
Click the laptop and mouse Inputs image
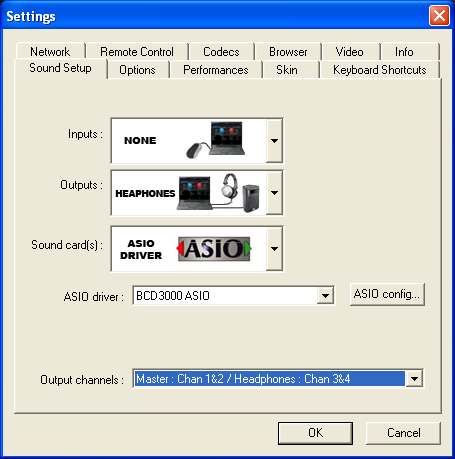coord(215,140)
